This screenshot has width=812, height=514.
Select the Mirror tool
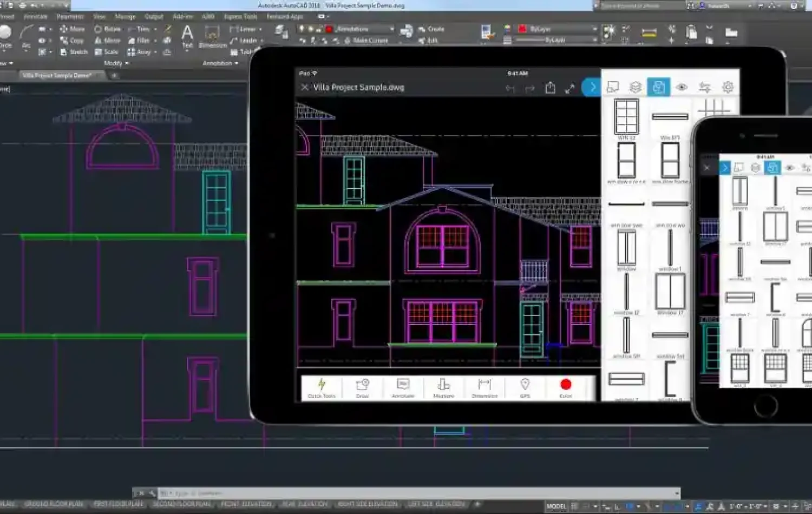click(107, 41)
